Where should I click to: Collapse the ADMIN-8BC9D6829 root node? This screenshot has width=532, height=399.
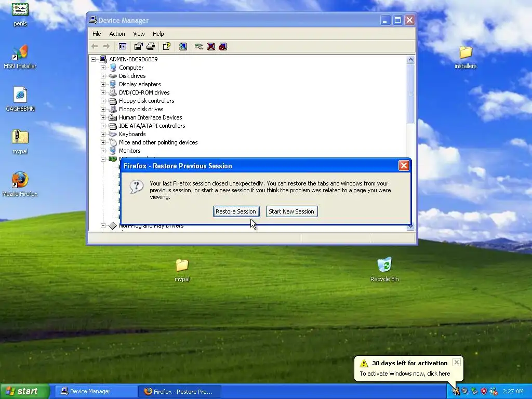(x=94, y=59)
